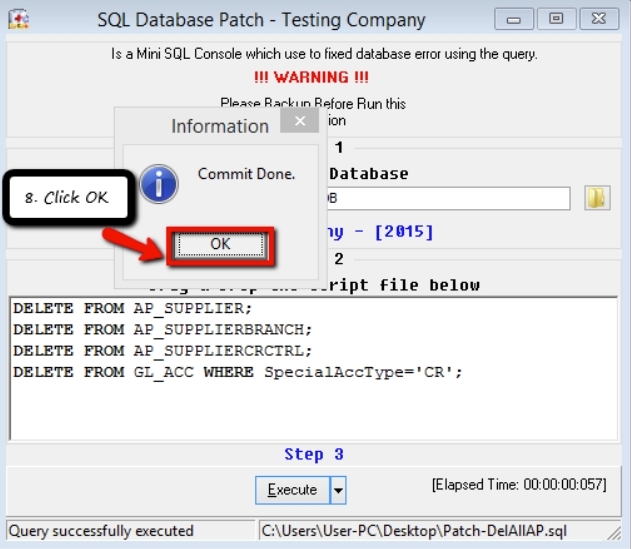The image size is (631, 549).
Task: Click the SQL Database Patch app icon
Action: pyautogui.click(x=18, y=20)
